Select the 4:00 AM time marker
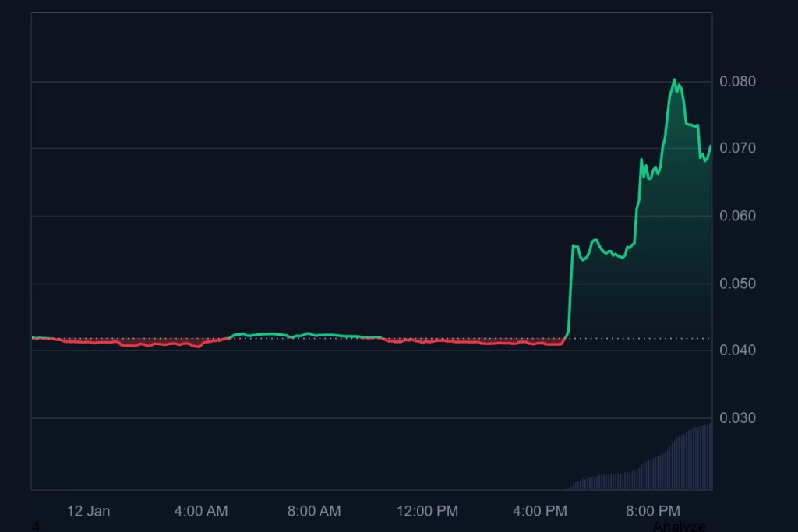The image size is (798, 532). 201,511
